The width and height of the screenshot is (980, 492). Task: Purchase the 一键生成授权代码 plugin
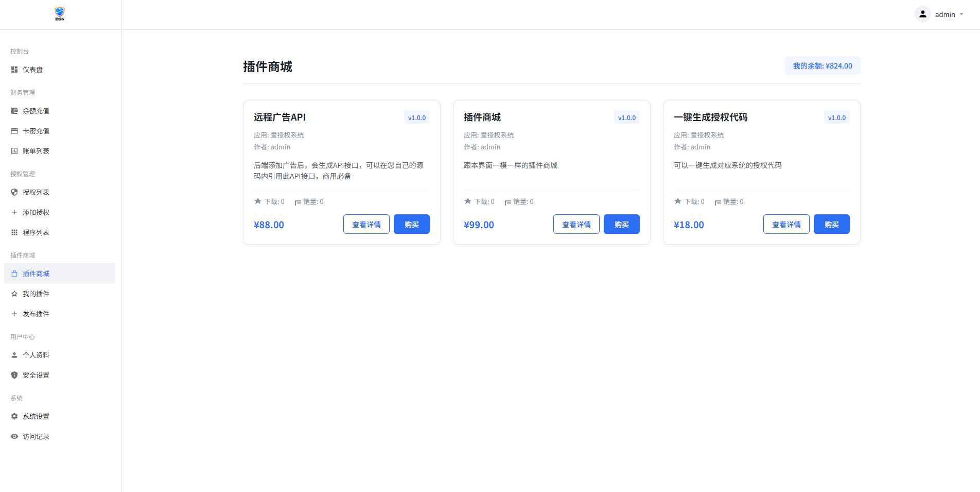coord(831,224)
